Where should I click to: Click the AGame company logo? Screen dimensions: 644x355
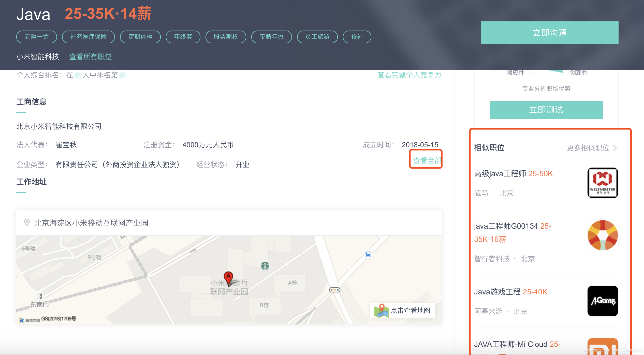tap(603, 301)
